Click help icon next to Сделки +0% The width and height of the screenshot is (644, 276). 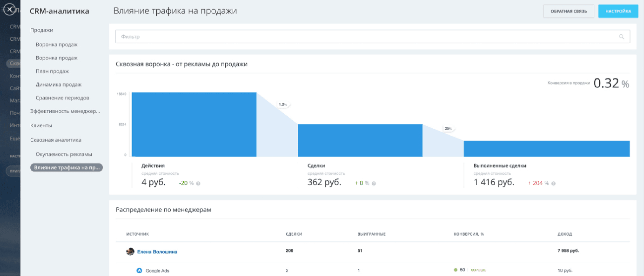point(374,184)
